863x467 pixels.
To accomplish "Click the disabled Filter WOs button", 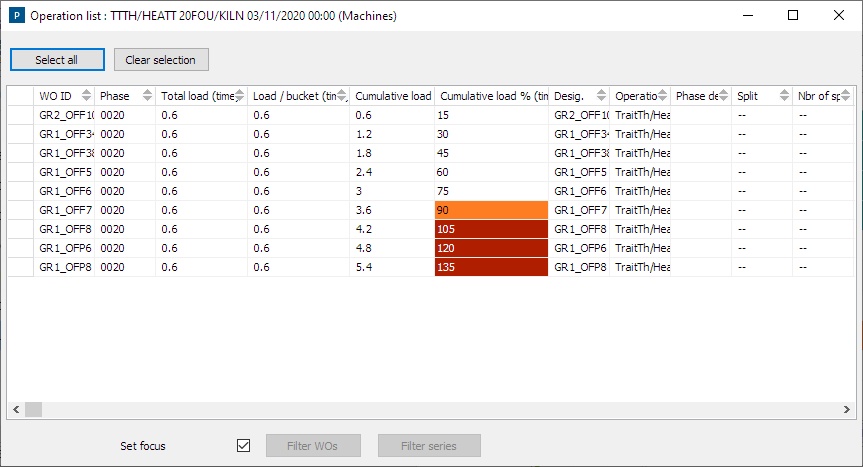I will click(x=313, y=446).
